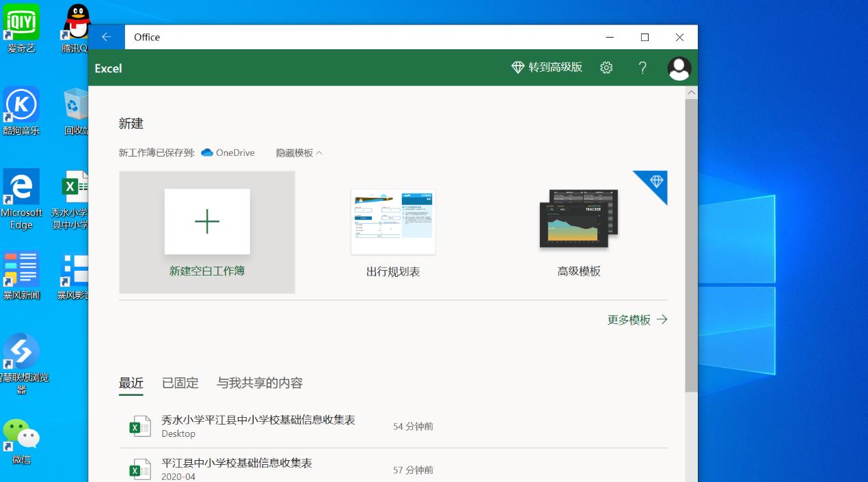Launch Microsoft Edge from the desktop
Screen dimensions: 868x482
click(21, 186)
